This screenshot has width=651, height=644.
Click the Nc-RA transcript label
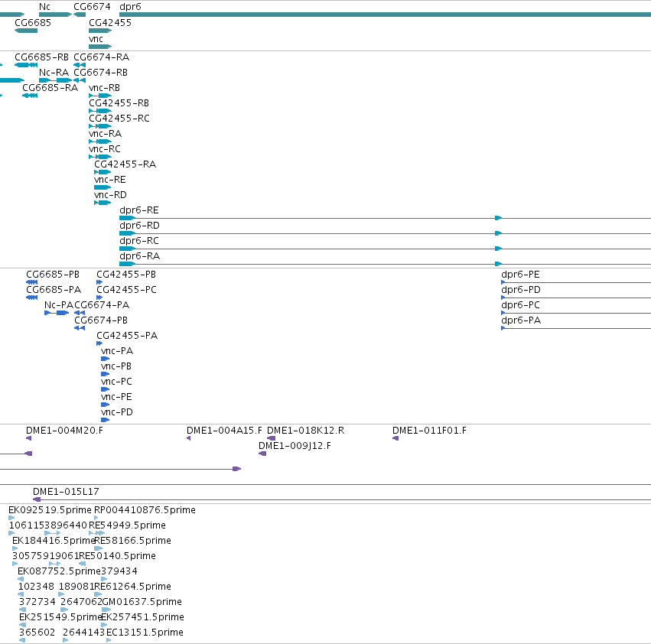click(x=54, y=73)
